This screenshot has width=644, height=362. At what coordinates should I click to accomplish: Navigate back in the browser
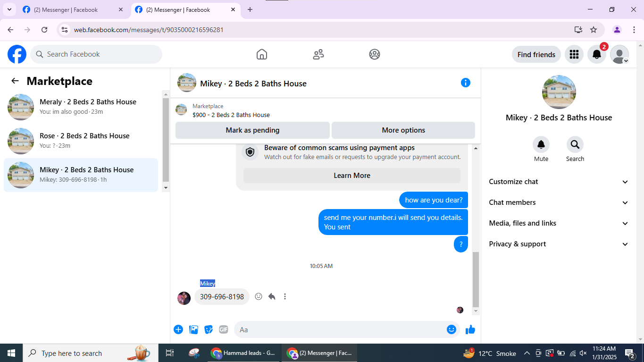coord(10,30)
